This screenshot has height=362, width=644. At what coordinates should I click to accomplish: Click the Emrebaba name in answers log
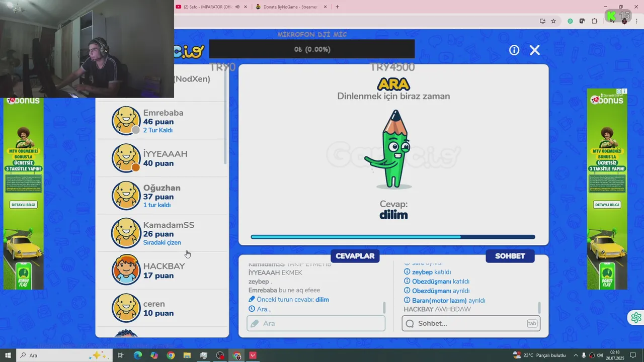coord(263,290)
